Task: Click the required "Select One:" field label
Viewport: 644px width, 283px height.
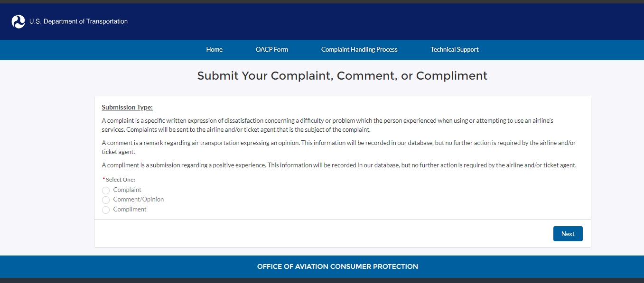Action: (x=120, y=180)
